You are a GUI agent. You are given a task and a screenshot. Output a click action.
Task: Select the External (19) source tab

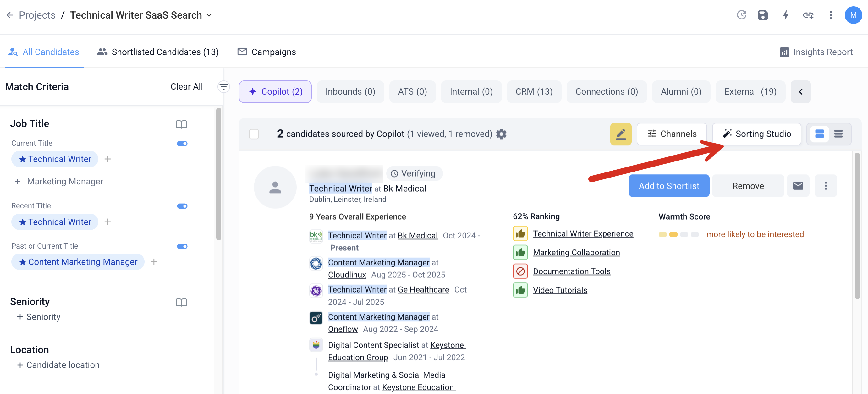[750, 92]
